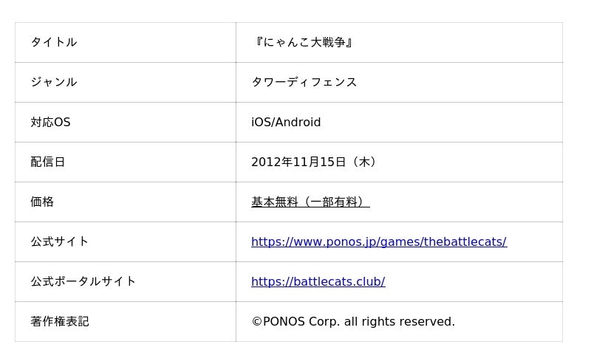The width and height of the screenshot is (591, 364).
Task: Click the underlined 基本無料（一部有料） text
Action: tap(310, 202)
